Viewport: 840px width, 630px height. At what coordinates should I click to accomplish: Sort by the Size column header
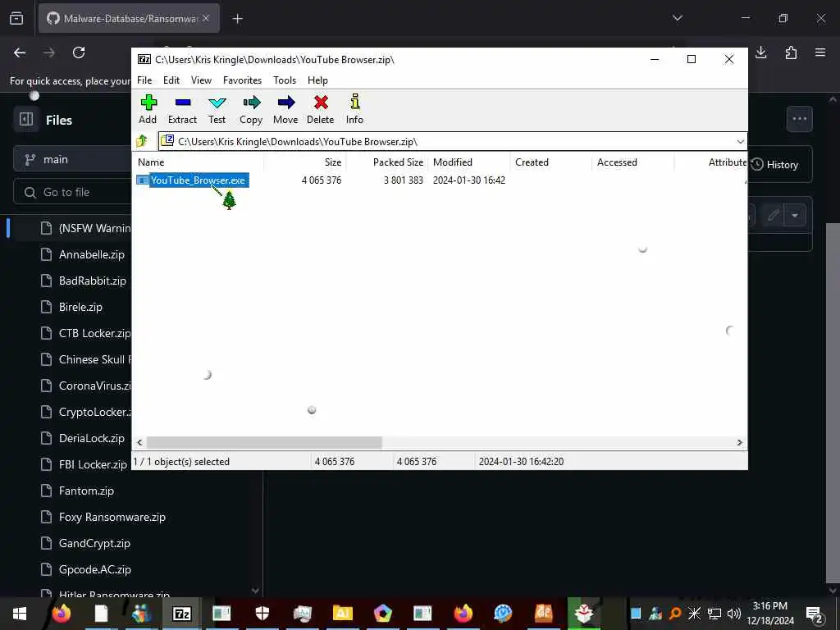(x=305, y=162)
